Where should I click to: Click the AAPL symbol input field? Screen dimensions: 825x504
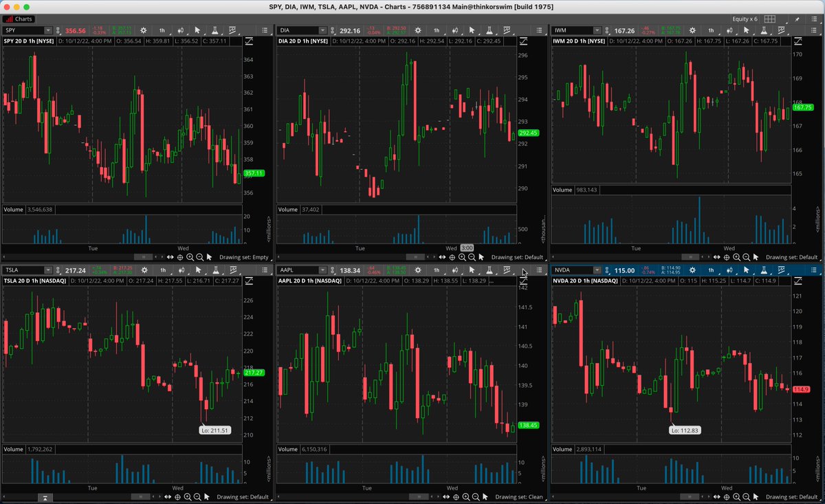pyautogui.click(x=297, y=270)
